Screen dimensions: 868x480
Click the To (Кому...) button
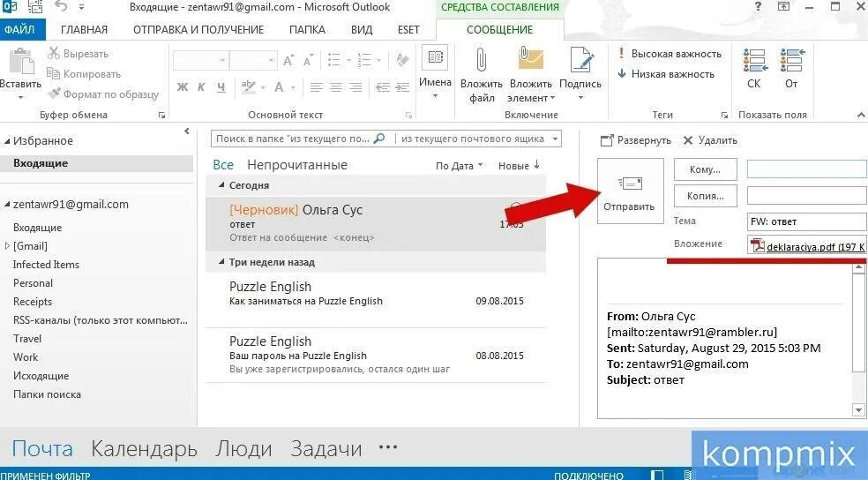pyautogui.click(x=706, y=169)
